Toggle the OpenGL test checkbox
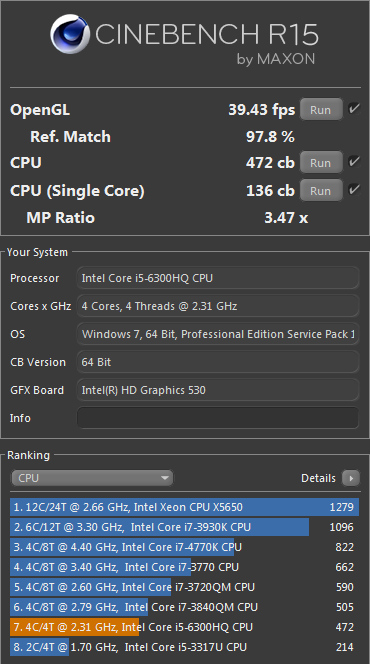 pyautogui.click(x=354, y=109)
